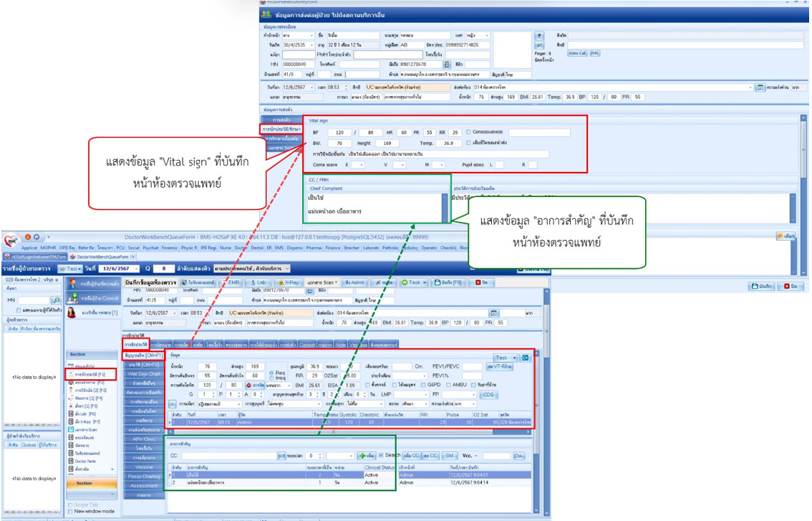812x521 pixels.
Task: Open the X-Ray toolbar button
Action: point(288,282)
